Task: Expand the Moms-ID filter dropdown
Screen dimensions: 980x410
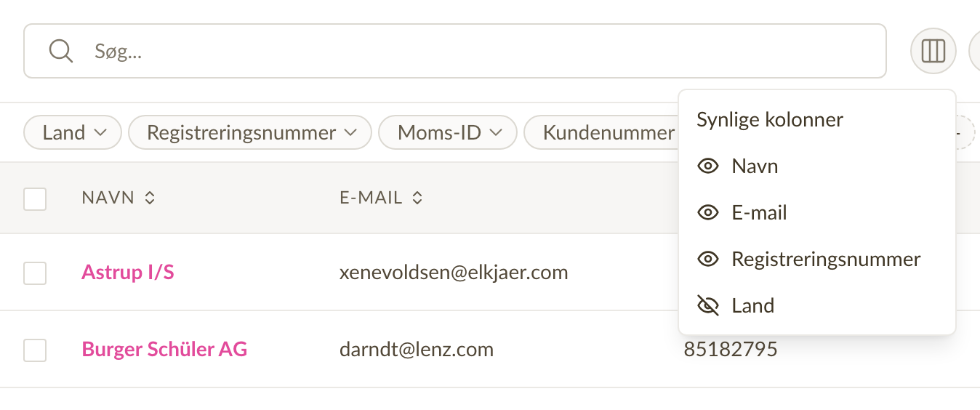Action: (x=448, y=133)
